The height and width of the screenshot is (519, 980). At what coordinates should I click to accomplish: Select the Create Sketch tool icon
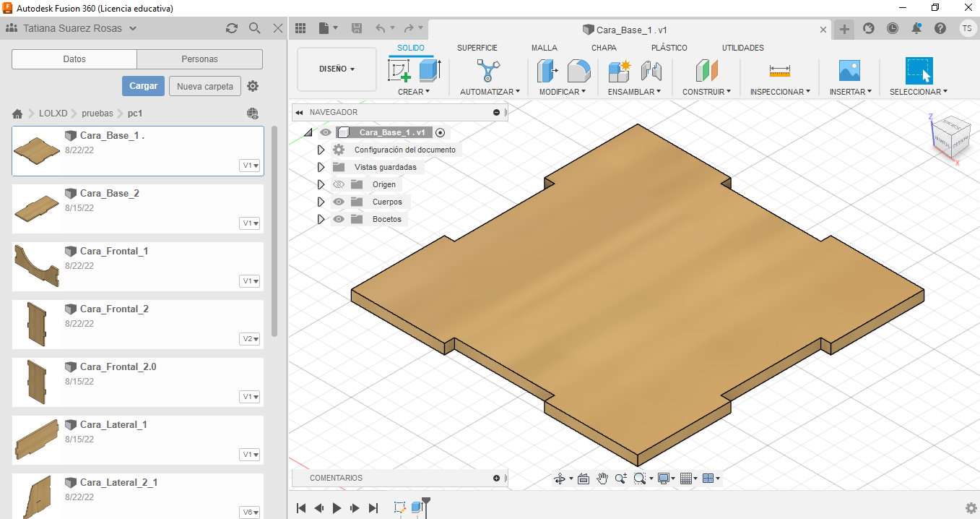point(399,71)
